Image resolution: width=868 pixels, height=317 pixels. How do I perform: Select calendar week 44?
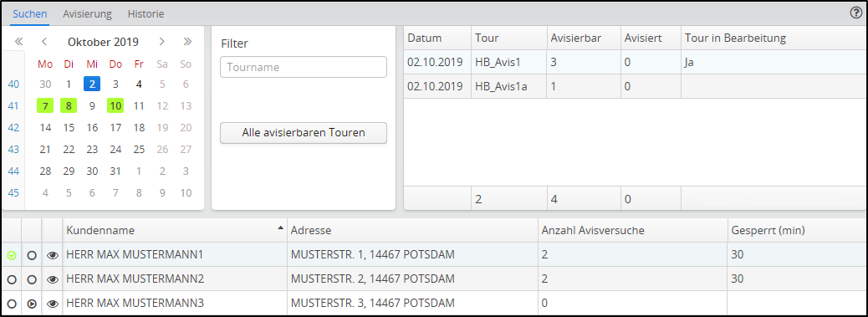[14, 171]
